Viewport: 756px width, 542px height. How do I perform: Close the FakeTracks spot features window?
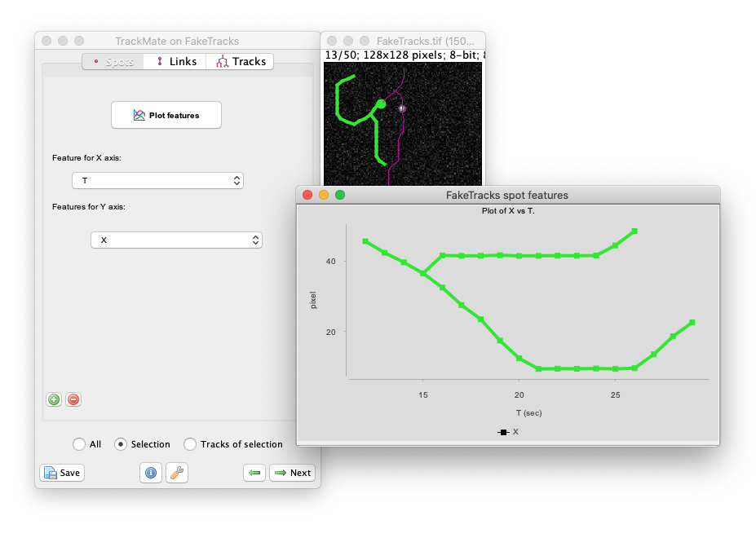click(307, 195)
